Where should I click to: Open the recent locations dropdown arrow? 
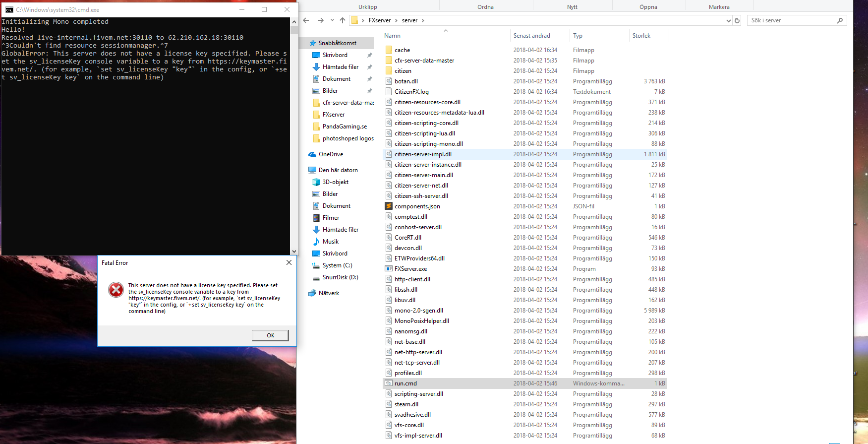[x=332, y=20]
